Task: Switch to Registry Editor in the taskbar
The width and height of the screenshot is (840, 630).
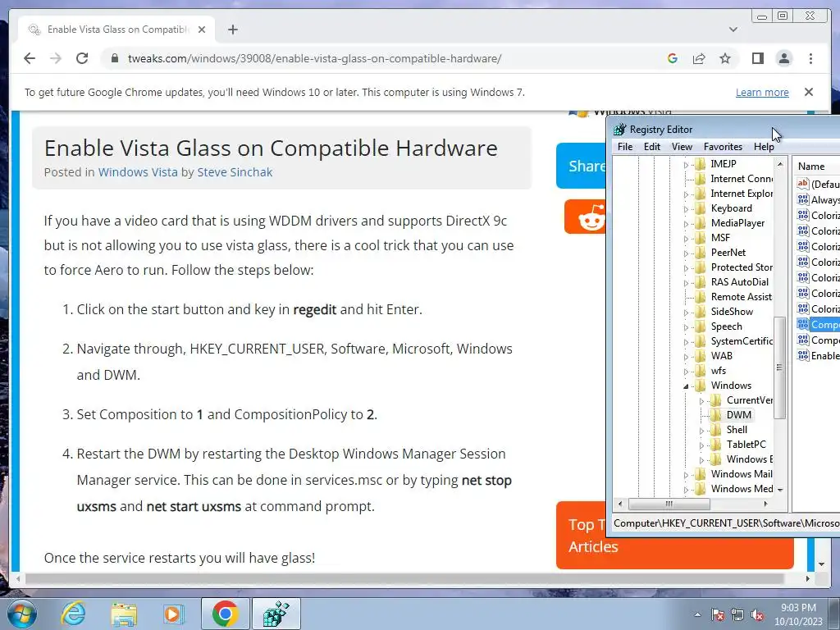Action: click(276, 614)
